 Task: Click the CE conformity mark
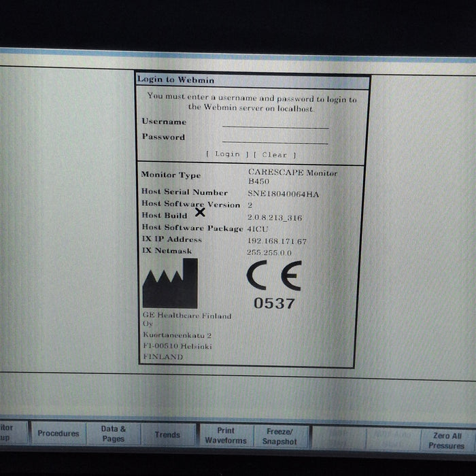pos(274,275)
